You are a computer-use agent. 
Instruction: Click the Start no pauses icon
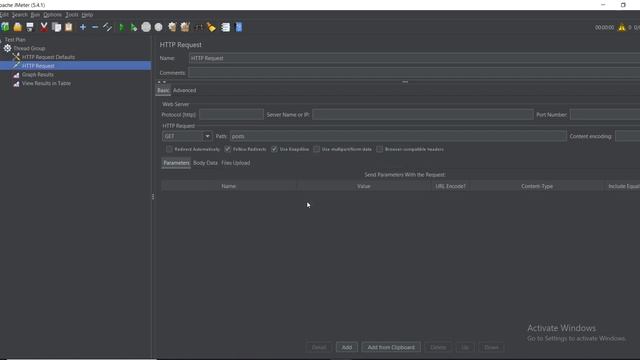click(x=133, y=27)
